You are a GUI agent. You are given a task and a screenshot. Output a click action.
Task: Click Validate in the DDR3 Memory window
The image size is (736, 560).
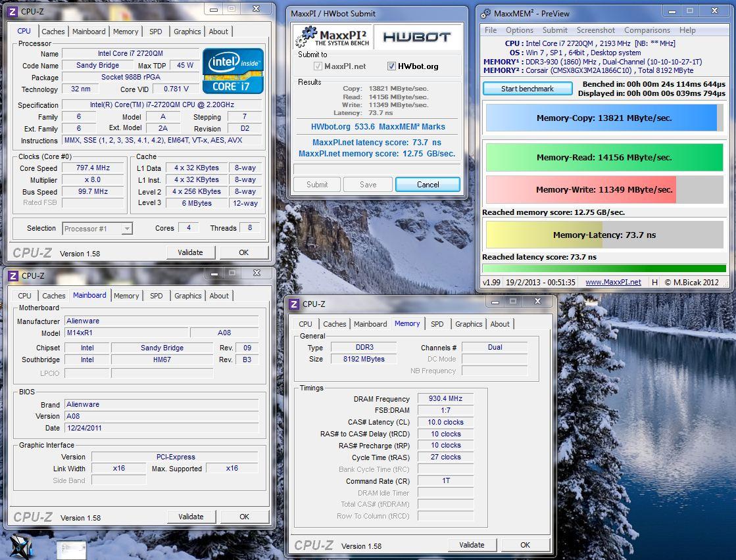tap(472, 544)
